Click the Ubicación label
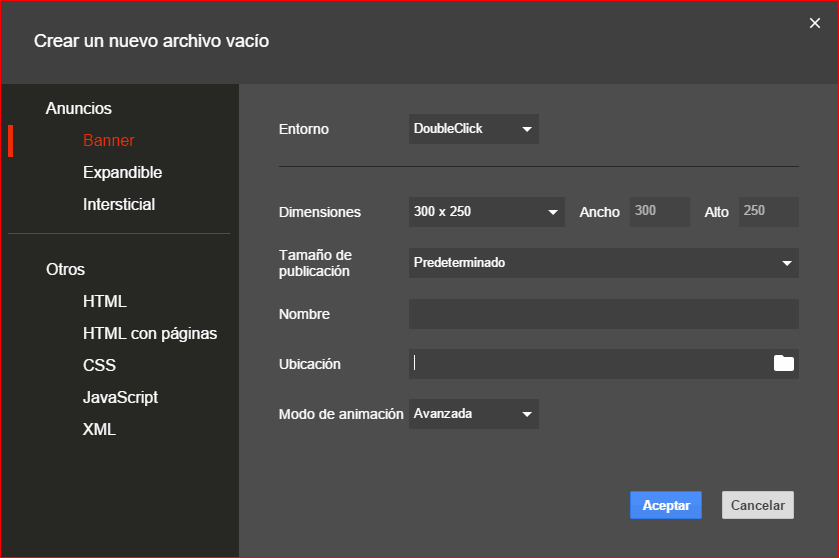839x558 pixels. click(x=309, y=364)
